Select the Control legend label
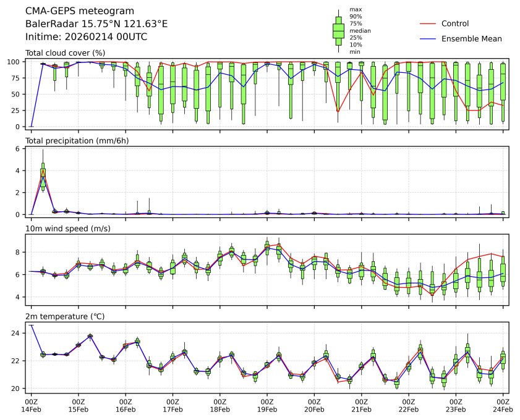The image size is (520, 420). [455, 24]
